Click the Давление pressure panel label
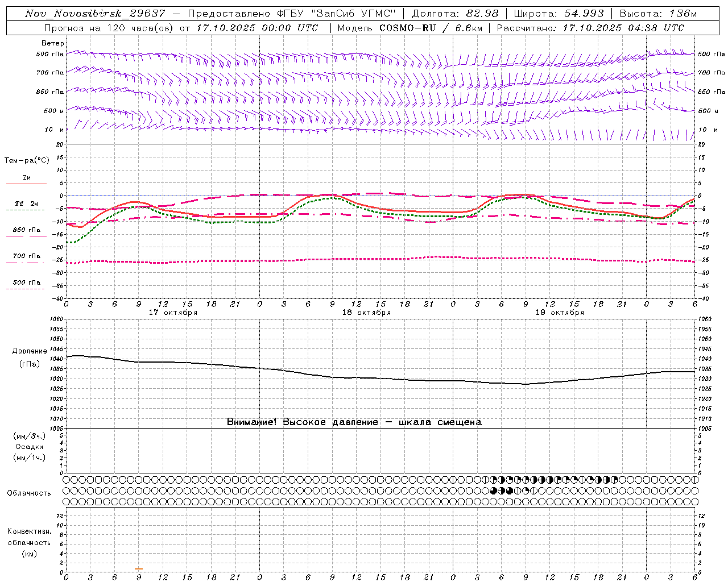Screen dimensions: 728x582 click(30, 351)
